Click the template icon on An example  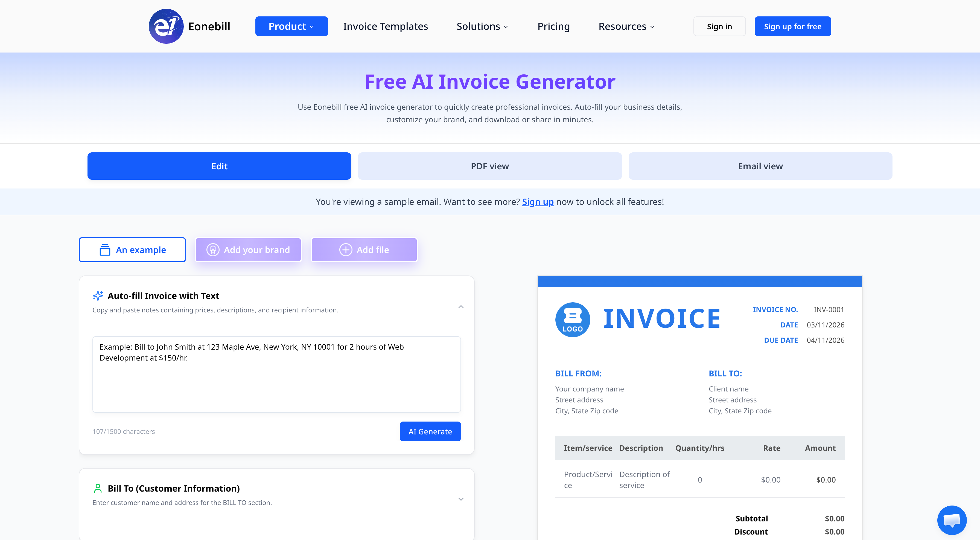pyautogui.click(x=105, y=250)
